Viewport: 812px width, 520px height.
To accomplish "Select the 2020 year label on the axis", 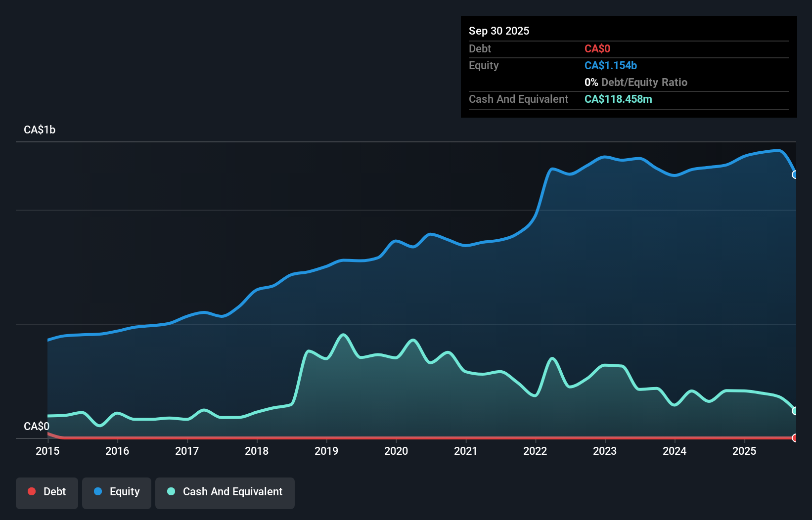I will 396,451.
